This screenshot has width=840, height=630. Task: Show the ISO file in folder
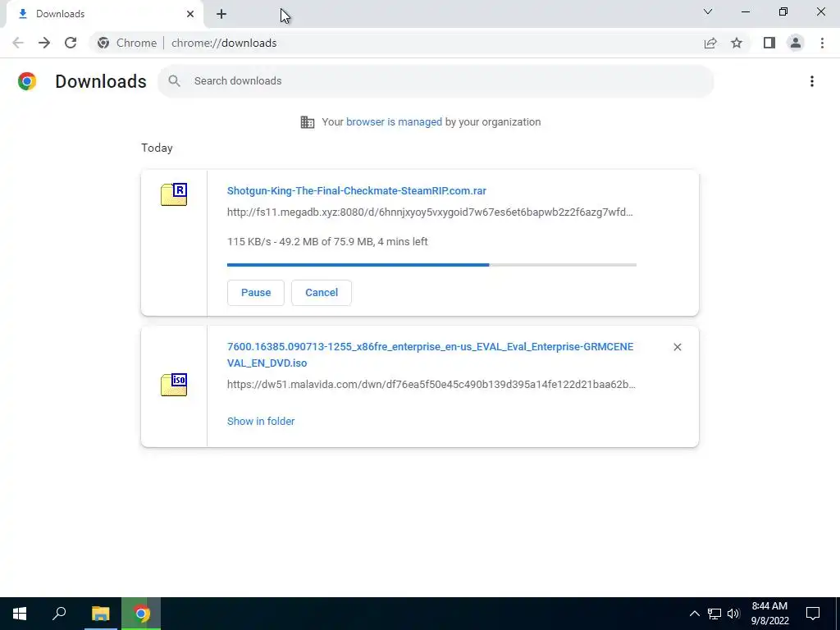261,421
